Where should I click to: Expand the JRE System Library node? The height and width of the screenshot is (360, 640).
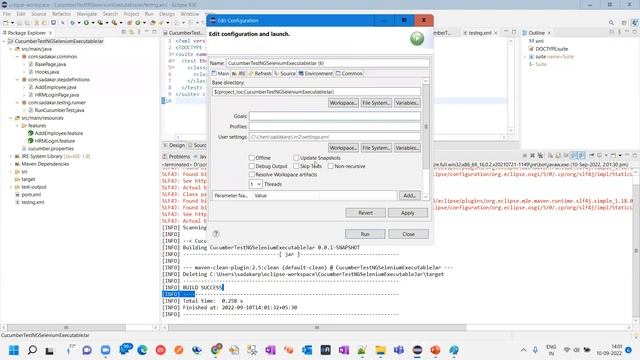11,156
